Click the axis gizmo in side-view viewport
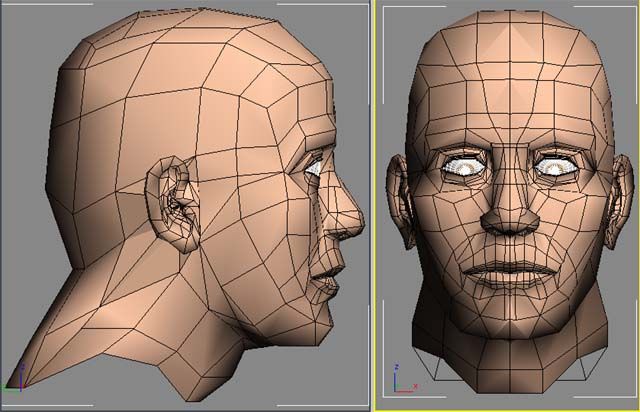Screen dimensions: 640x412 15,378
